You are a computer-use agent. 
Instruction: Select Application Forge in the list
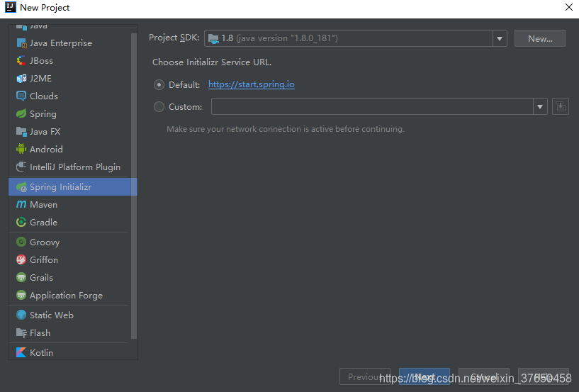(x=69, y=295)
